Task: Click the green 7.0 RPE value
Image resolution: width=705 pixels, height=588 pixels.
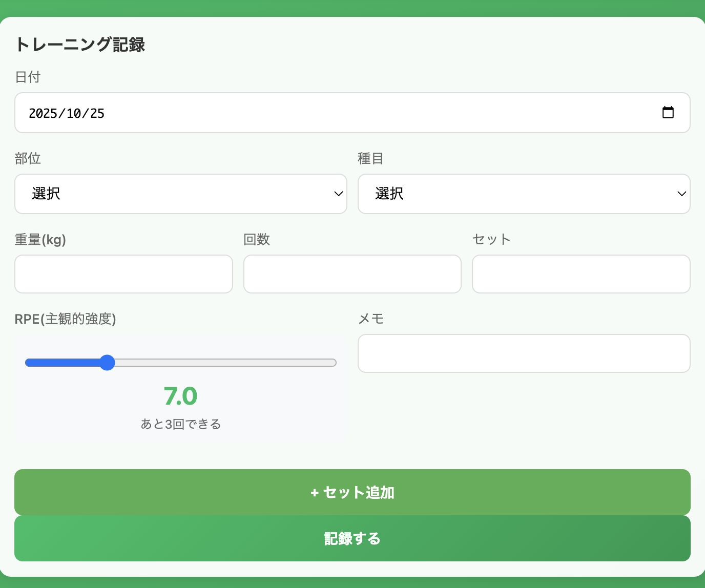Action: coord(180,396)
